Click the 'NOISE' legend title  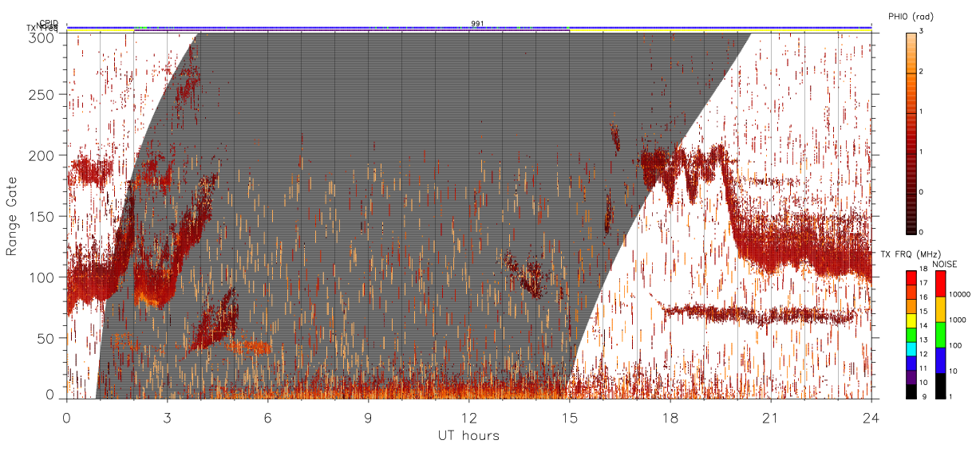945,263
